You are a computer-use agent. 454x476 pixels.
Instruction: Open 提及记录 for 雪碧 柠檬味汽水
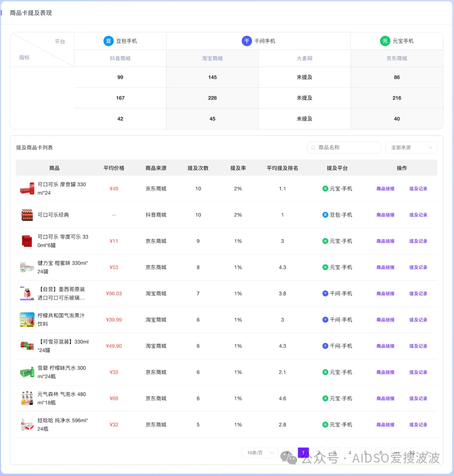point(418,372)
